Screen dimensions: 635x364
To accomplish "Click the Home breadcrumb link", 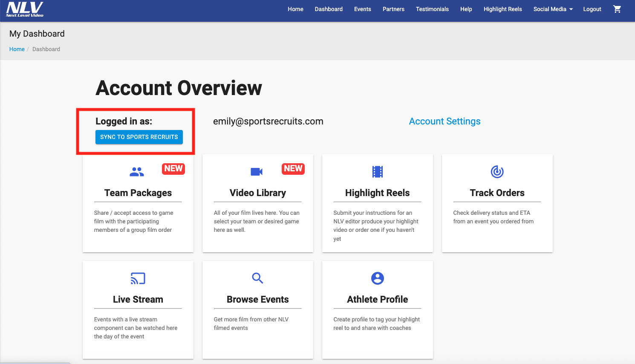I will 17,49.
